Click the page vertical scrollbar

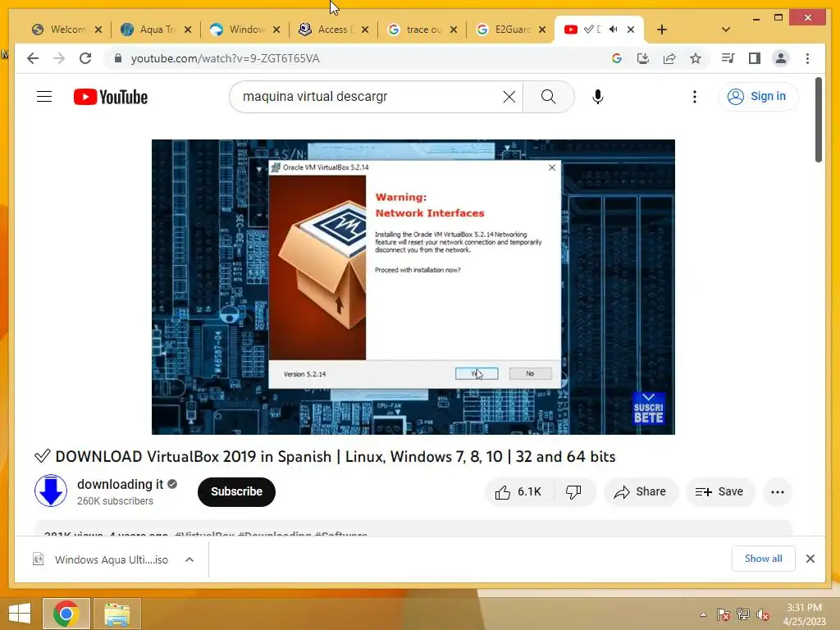818,120
